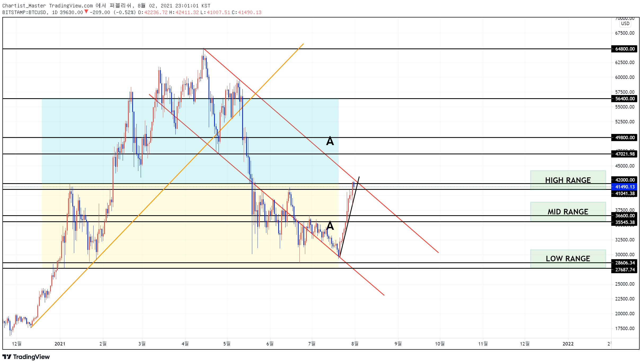Click the 67500.00 price scale tick
The width and height of the screenshot is (642, 364).
[x=625, y=33]
